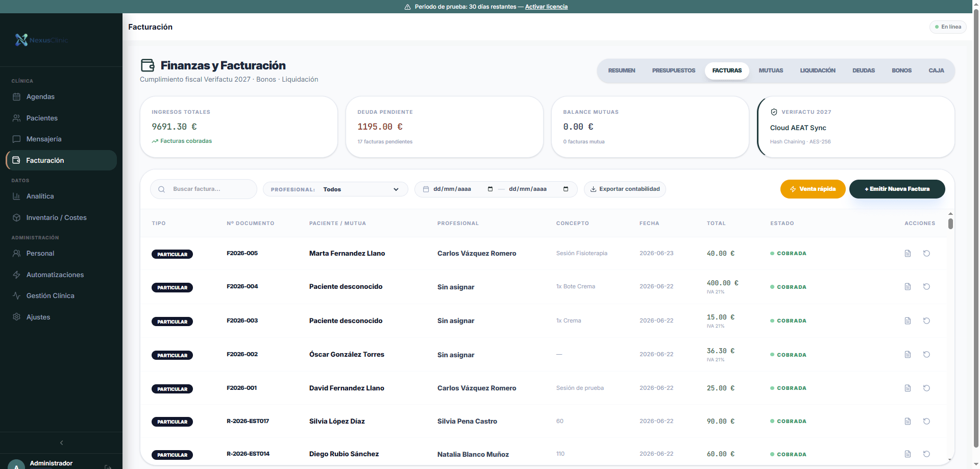
Task: Switch to the Bonos tab
Action: 901,70
